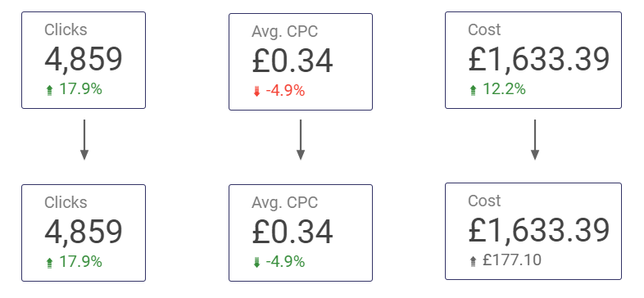
Task: Click the red -4.9% change text
Action: [x=285, y=91]
